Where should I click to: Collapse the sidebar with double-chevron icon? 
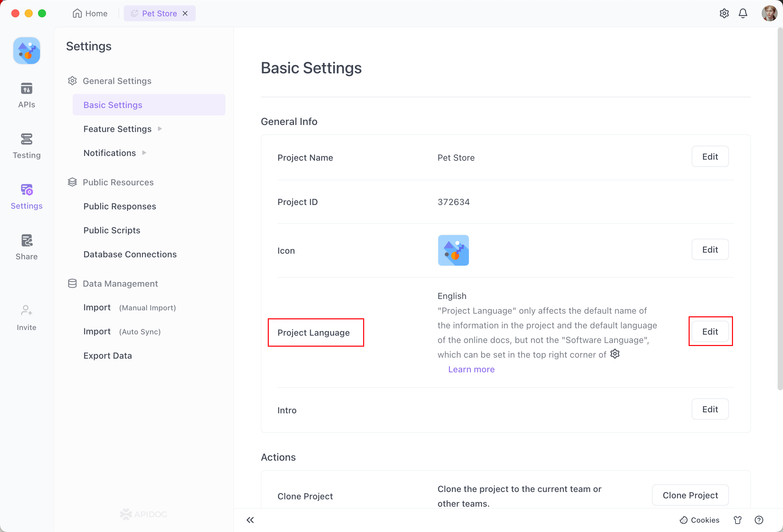(250, 520)
